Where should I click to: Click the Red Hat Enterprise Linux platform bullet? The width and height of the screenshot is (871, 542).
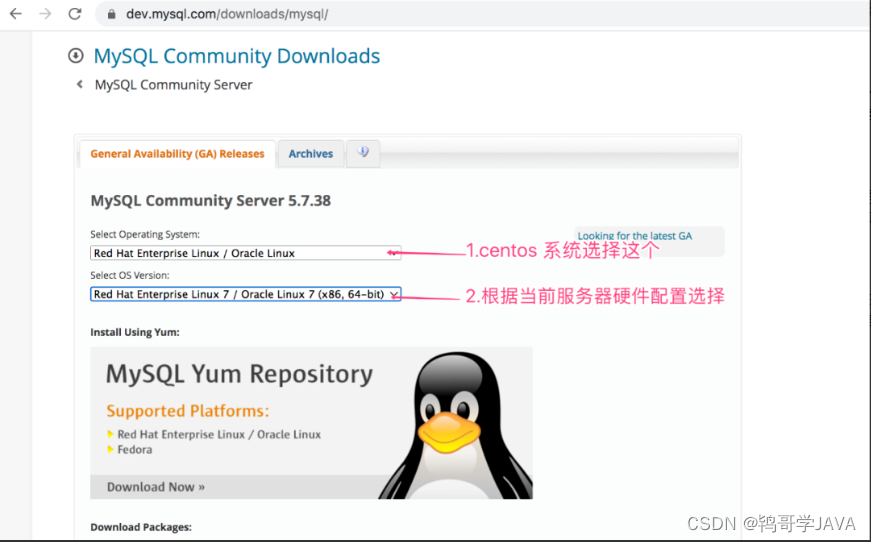(x=219, y=434)
